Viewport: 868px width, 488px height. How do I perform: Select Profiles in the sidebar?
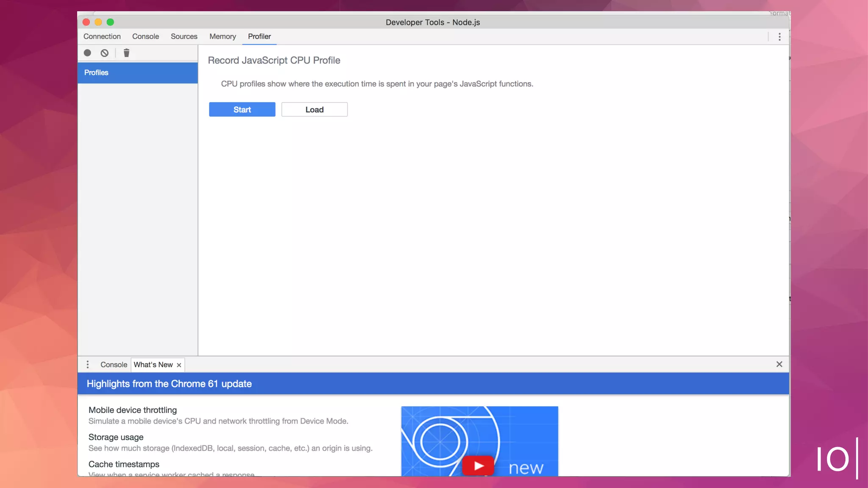[x=138, y=73]
